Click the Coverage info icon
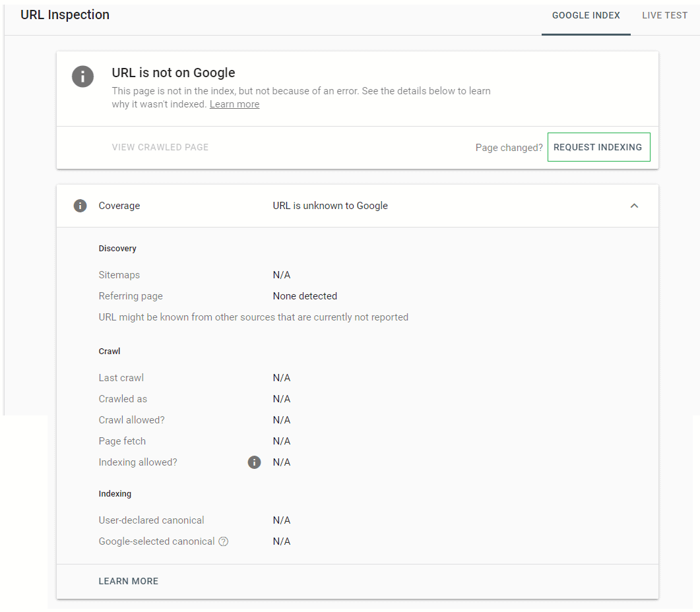 tap(80, 206)
